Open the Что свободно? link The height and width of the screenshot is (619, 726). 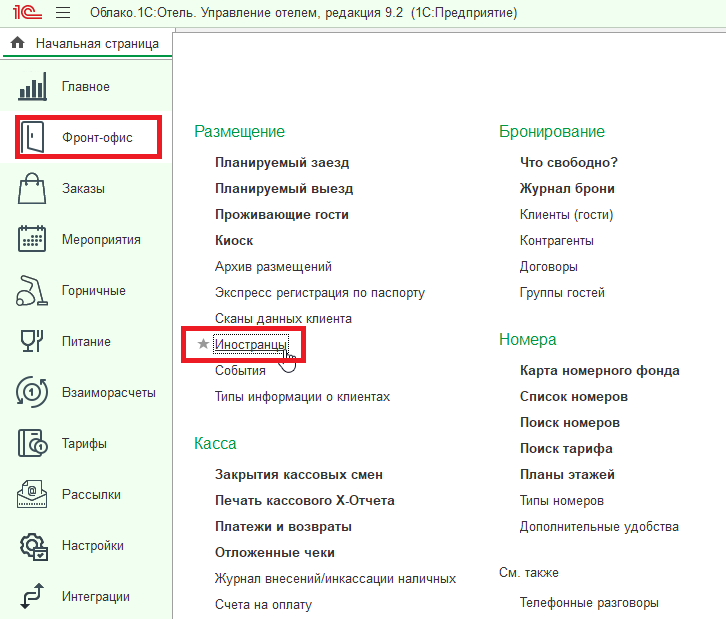569,163
